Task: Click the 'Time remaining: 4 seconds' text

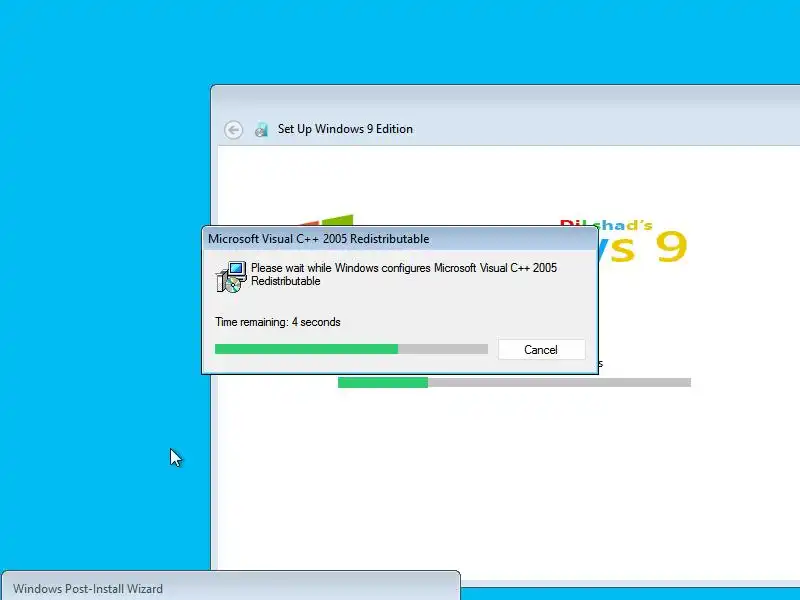Action: pos(278,322)
